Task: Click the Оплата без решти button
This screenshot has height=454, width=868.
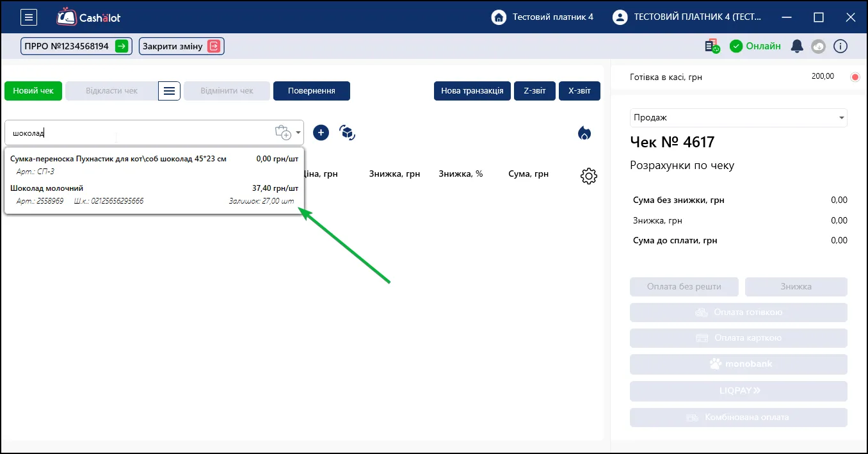Action: point(684,286)
